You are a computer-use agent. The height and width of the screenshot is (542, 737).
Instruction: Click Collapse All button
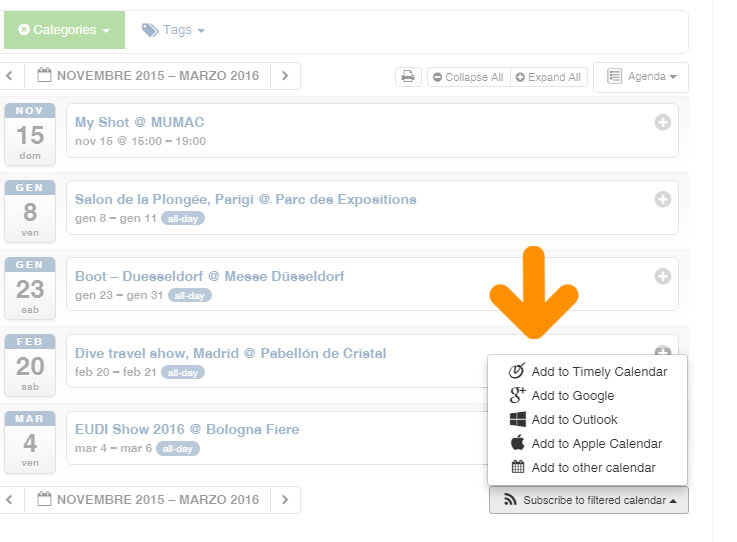[x=466, y=77]
